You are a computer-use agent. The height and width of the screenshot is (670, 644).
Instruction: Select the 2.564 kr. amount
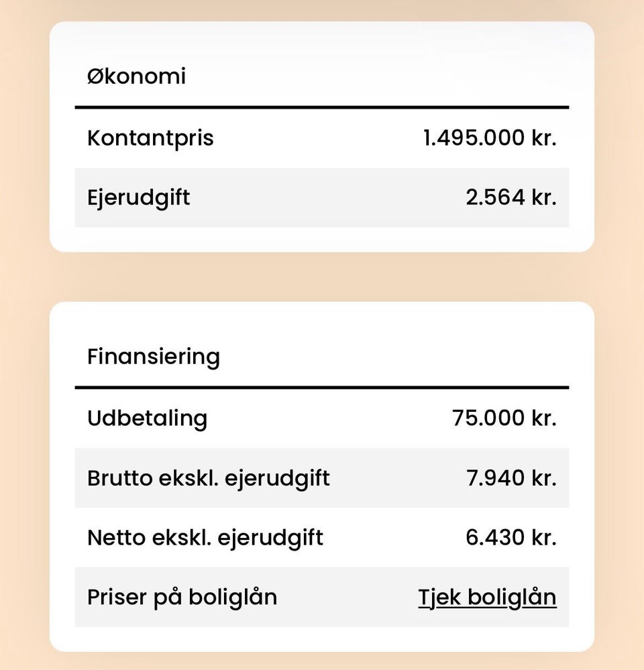(511, 198)
